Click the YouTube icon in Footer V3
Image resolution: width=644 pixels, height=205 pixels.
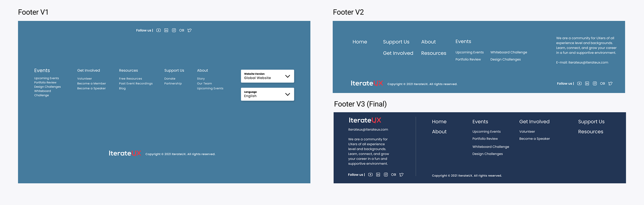(x=370, y=174)
